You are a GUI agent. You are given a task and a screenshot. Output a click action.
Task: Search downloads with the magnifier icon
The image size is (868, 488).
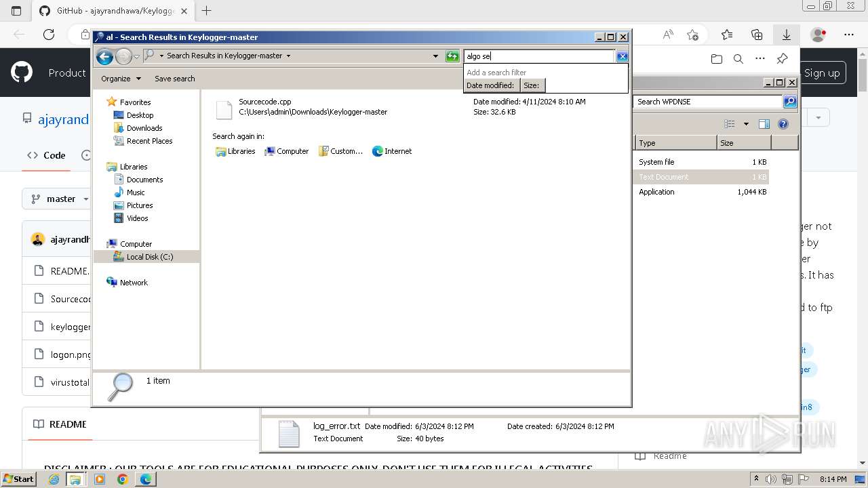[x=738, y=59]
